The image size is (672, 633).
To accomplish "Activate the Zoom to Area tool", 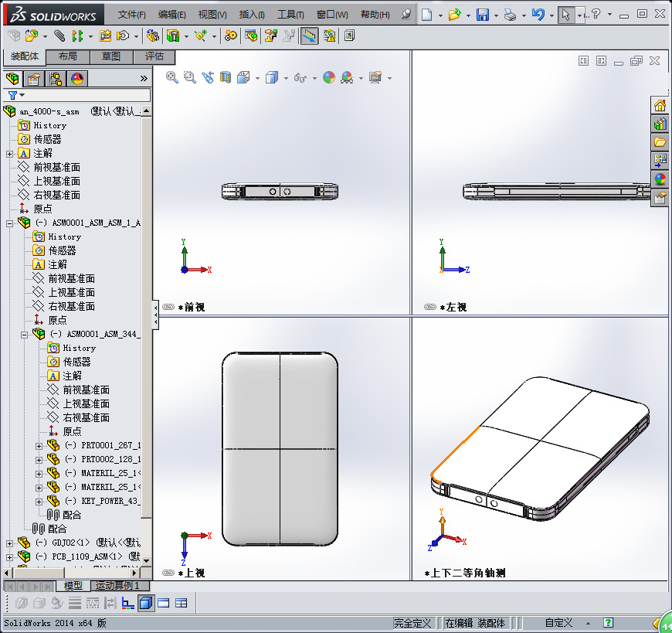I will [x=189, y=77].
